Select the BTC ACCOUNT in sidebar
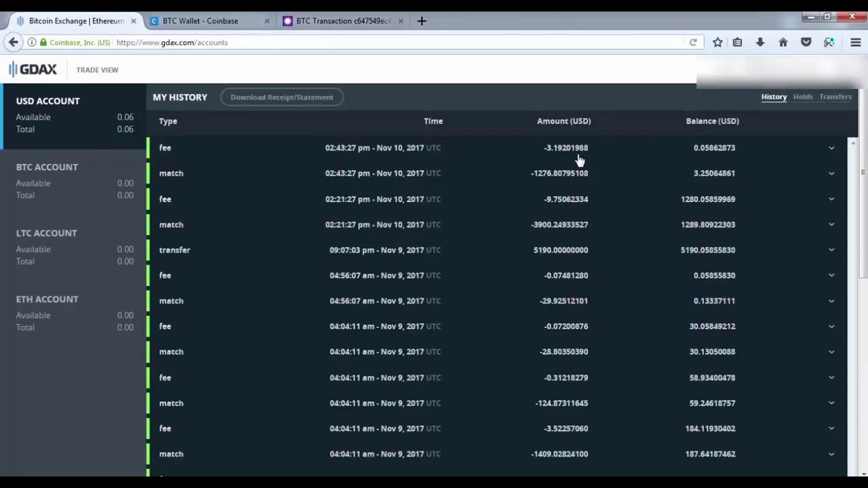The height and width of the screenshot is (488, 868). tap(73, 181)
